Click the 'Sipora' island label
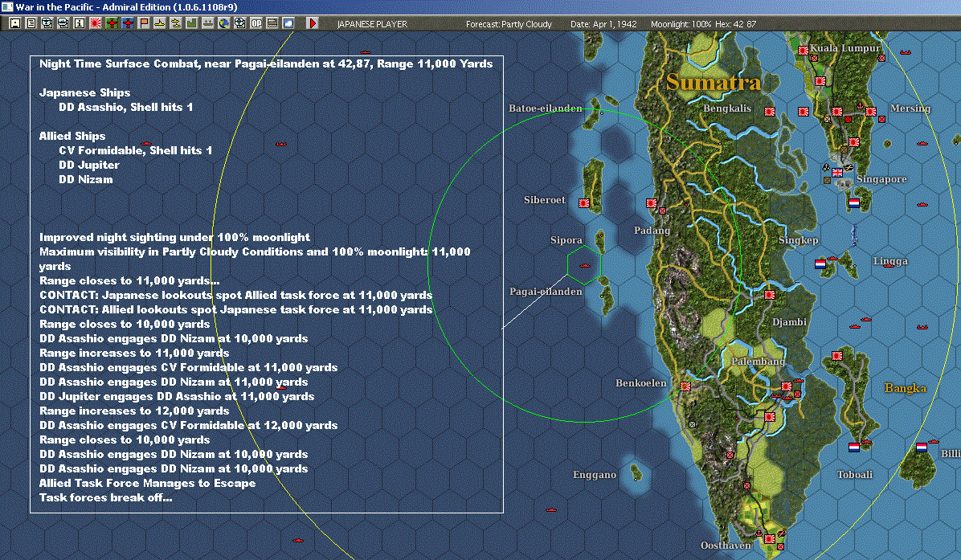This screenshot has width=961, height=560. click(x=566, y=240)
